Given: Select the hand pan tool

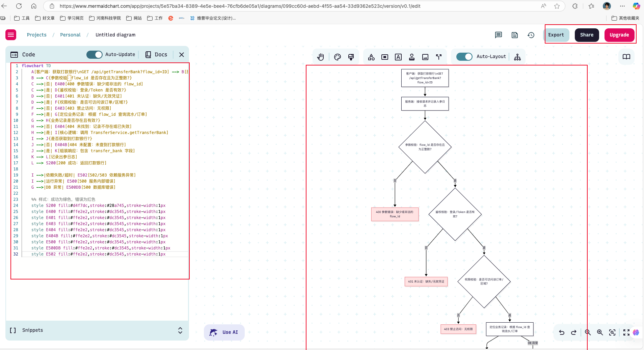Looking at the screenshot, I should [x=321, y=57].
